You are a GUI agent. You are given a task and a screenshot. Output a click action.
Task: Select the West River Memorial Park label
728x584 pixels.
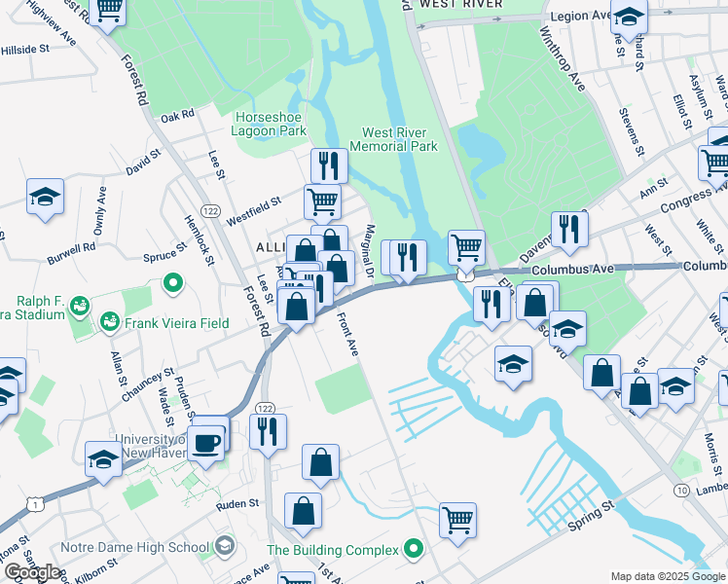coord(394,140)
